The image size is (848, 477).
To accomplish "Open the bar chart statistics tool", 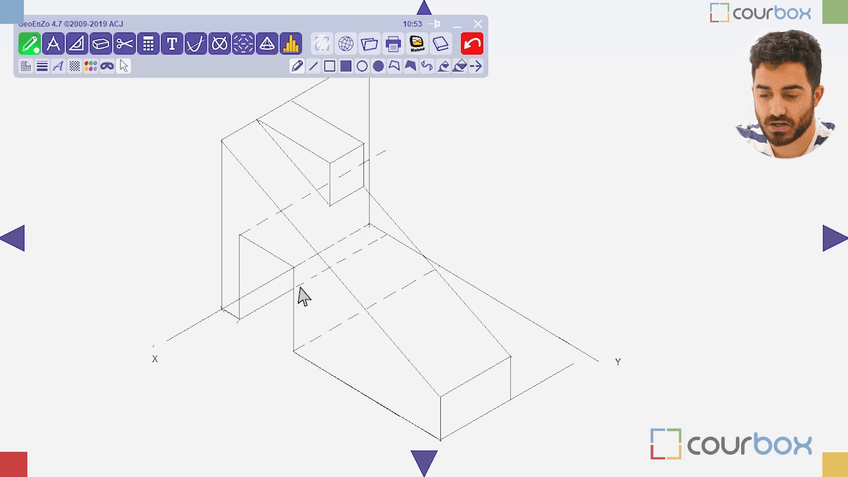I will (x=291, y=43).
